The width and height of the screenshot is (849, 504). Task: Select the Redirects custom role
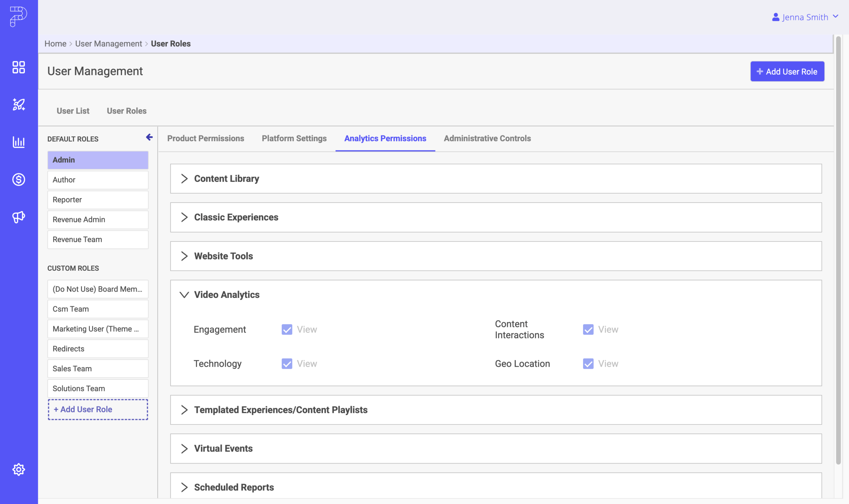[98, 349]
